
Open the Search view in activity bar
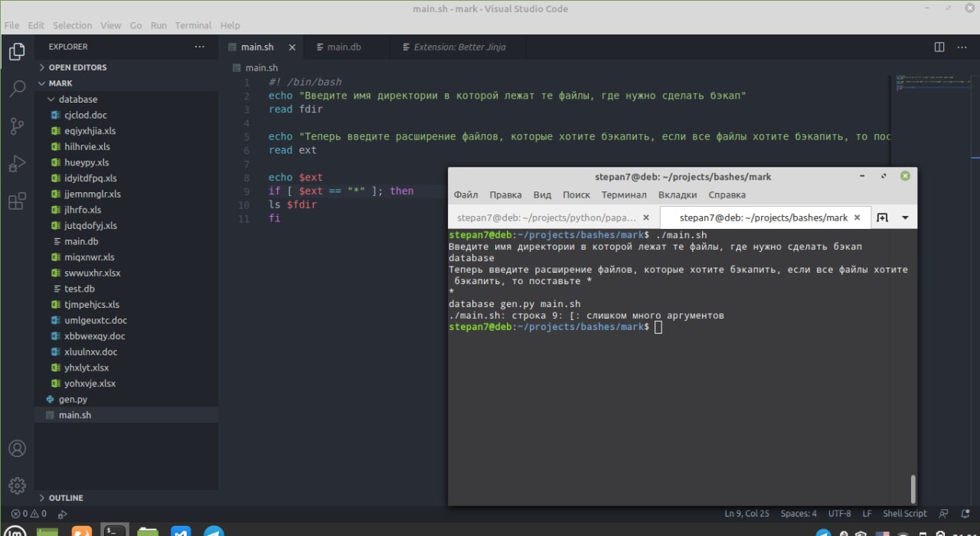17,89
